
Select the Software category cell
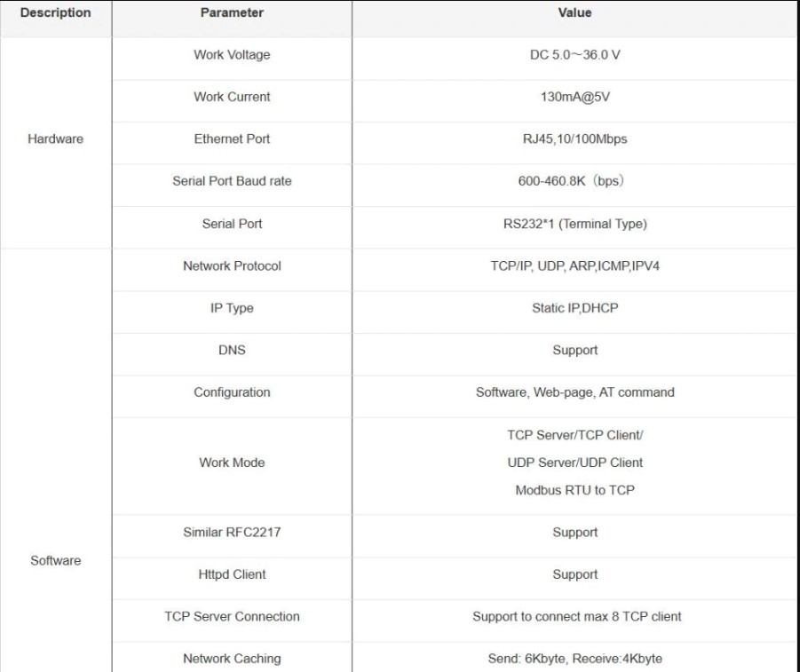pyautogui.click(x=55, y=560)
